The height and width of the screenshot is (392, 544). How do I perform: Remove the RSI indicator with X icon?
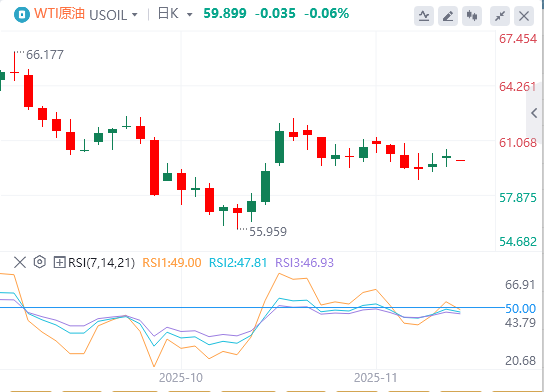tap(20, 262)
